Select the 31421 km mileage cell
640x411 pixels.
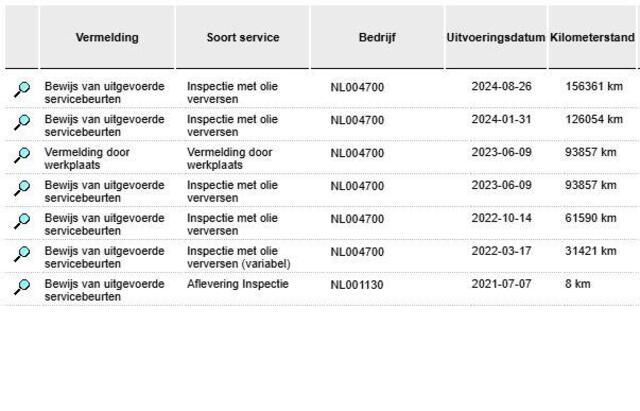coord(590,252)
